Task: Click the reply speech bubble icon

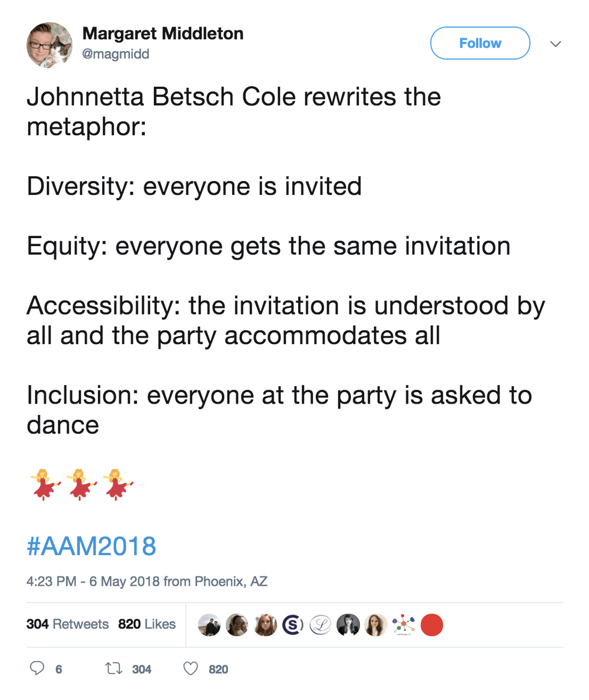Action: tap(37, 669)
